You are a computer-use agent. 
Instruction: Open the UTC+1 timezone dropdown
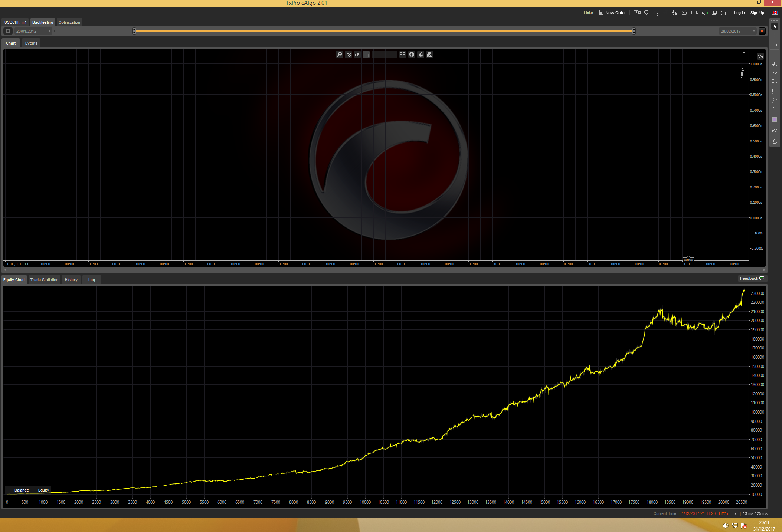tap(728, 513)
